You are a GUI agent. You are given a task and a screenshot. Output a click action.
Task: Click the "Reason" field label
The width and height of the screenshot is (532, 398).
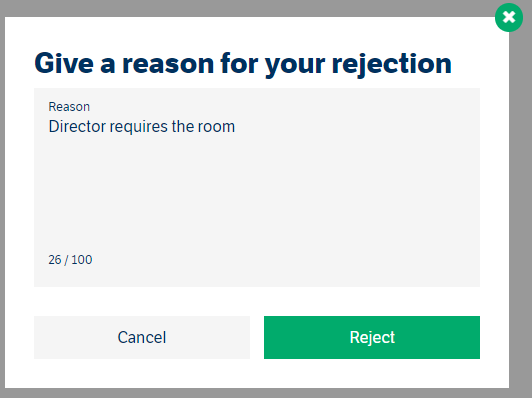(69, 107)
